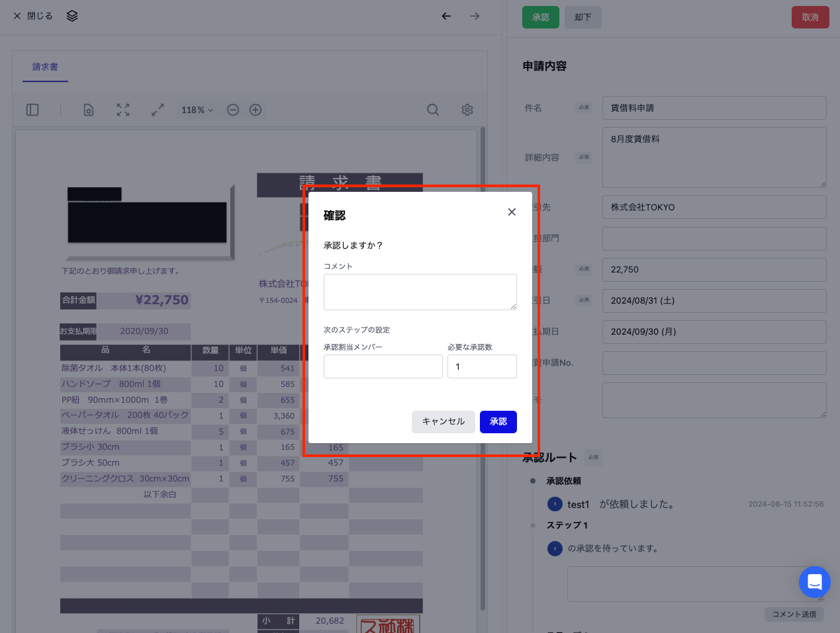
Task: Click the document viewer vertical scrollbar
Action: click(483, 368)
